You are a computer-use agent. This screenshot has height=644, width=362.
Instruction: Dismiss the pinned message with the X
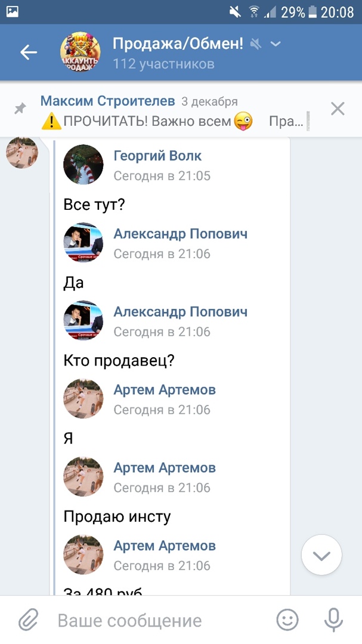click(x=338, y=109)
